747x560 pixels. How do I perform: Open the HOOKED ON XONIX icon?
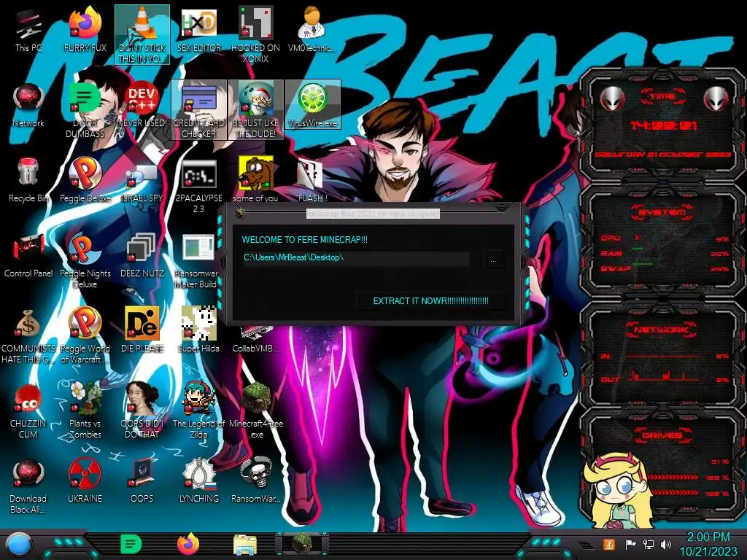point(256,34)
